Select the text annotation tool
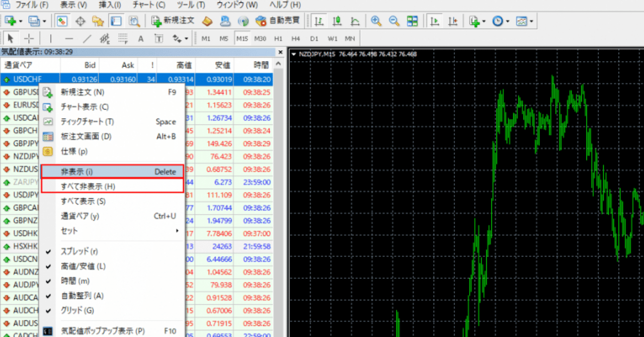The width and height of the screenshot is (644, 337). [140, 38]
